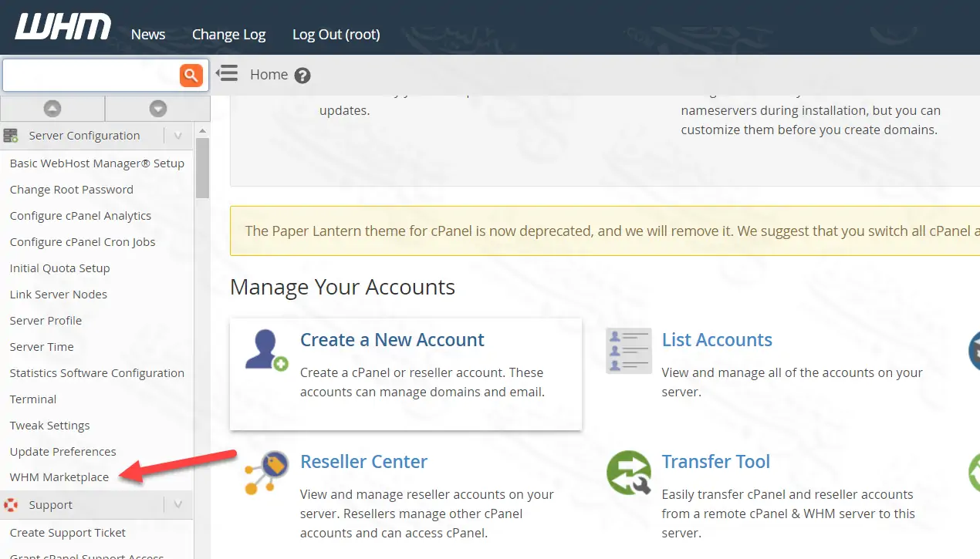Open Terminal in the sidebar
Screen dimensions: 980x559
33,399
